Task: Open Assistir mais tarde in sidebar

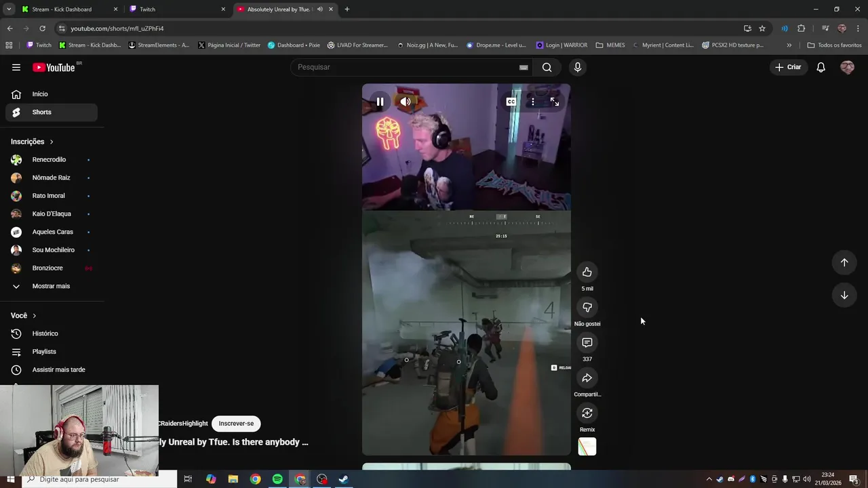Action: (52, 369)
